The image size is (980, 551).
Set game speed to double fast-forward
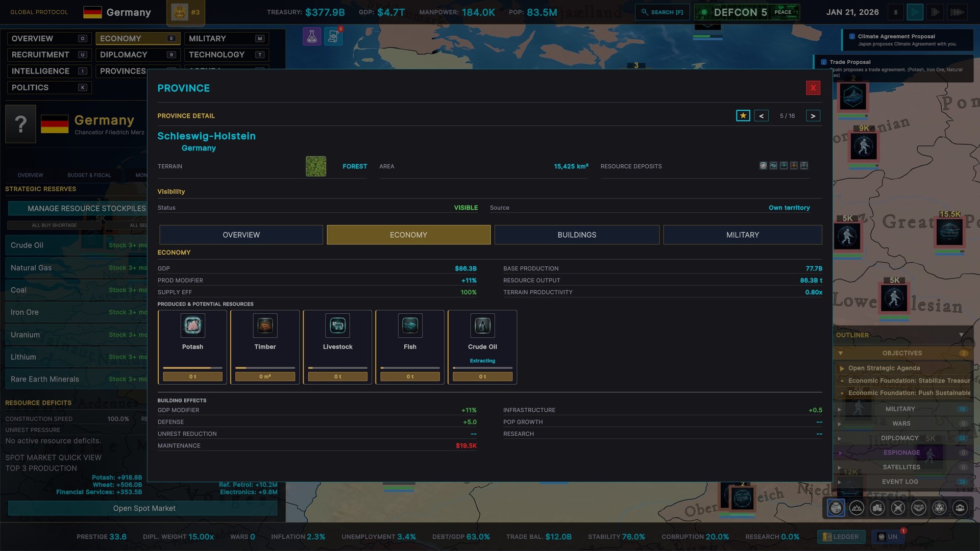click(935, 12)
